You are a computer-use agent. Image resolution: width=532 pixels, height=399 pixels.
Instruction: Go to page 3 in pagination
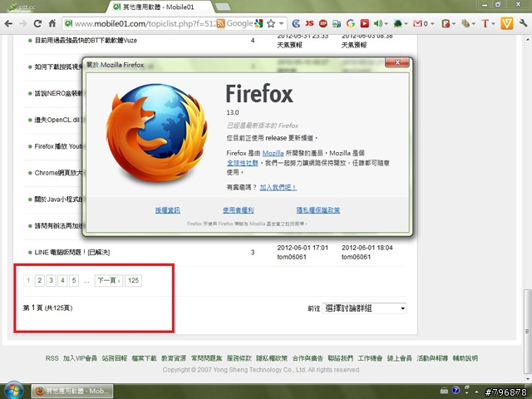point(52,281)
